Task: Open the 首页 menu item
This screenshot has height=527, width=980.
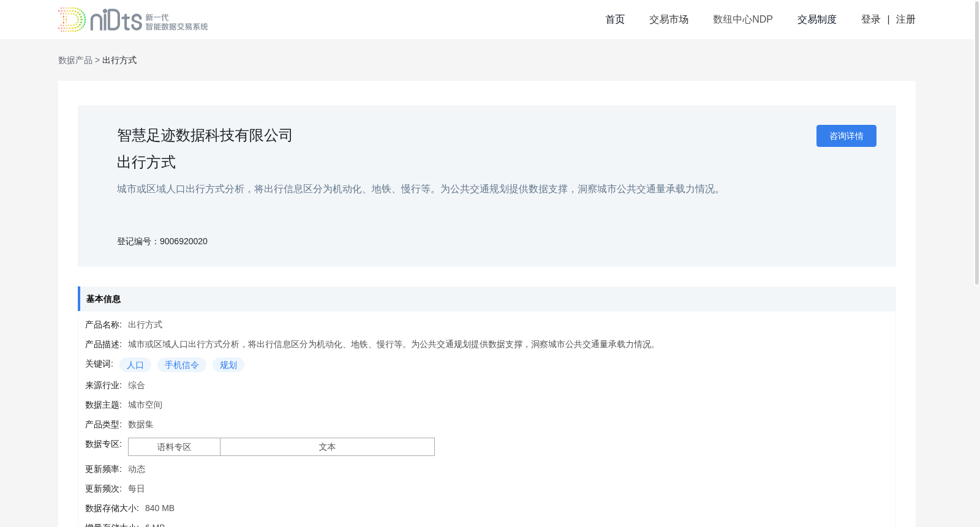Action: point(615,20)
